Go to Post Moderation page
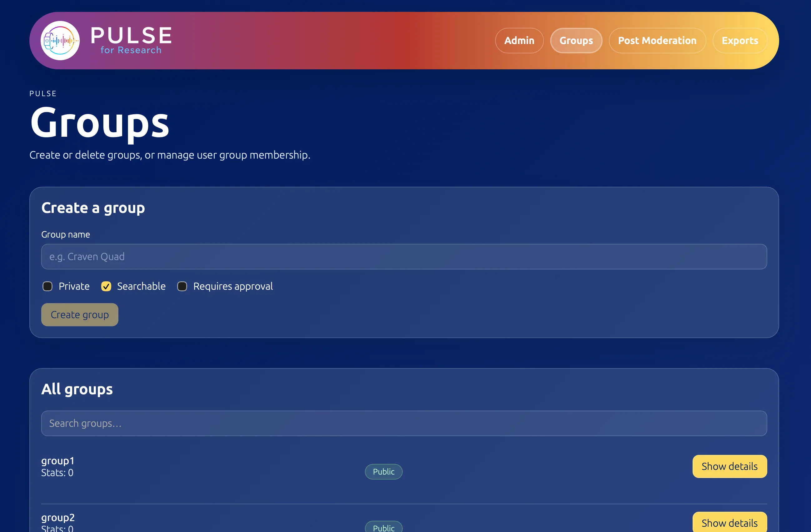 coord(657,41)
